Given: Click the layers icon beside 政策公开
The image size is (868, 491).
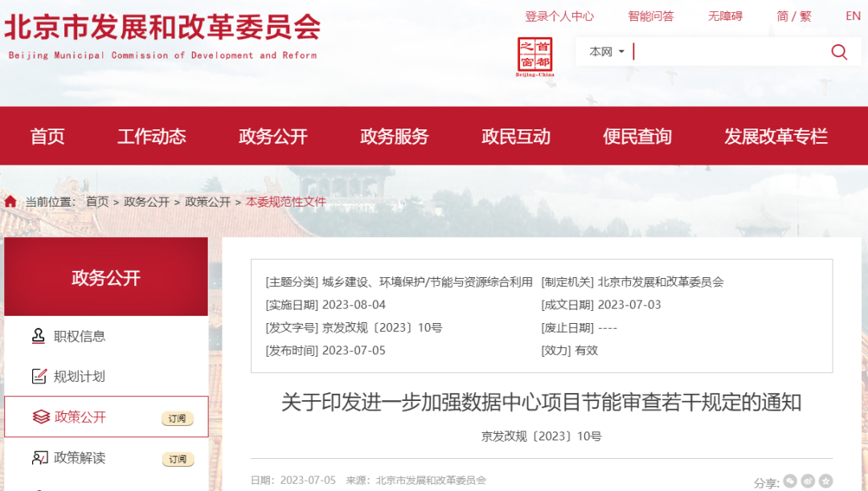Looking at the screenshot, I should 40,417.
